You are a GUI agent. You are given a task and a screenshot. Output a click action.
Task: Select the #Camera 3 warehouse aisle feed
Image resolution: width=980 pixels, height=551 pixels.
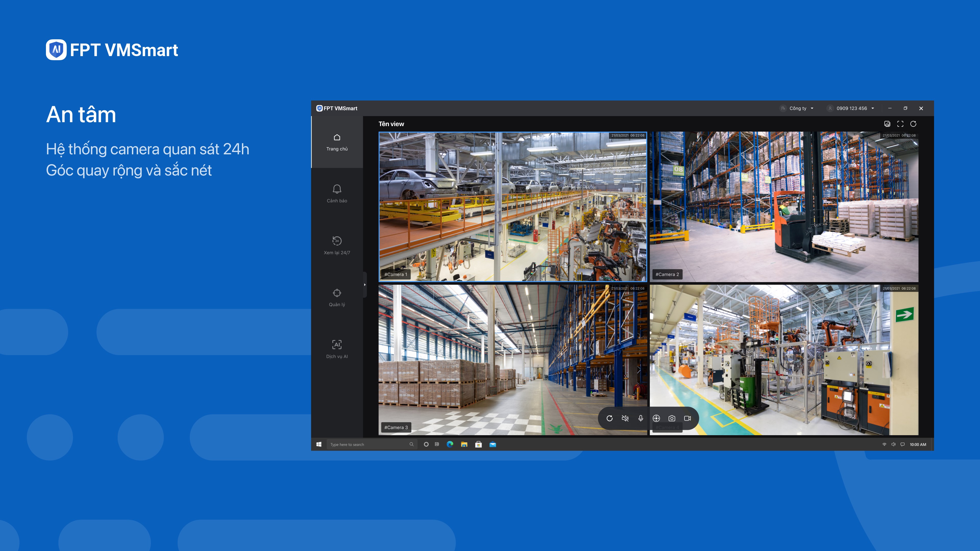[x=512, y=360]
